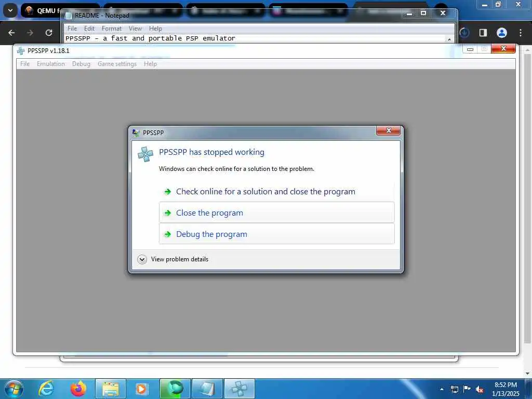Launch Firefox from taskbar
The width and height of the screenshot is (532, 399).
coord(78,389)
